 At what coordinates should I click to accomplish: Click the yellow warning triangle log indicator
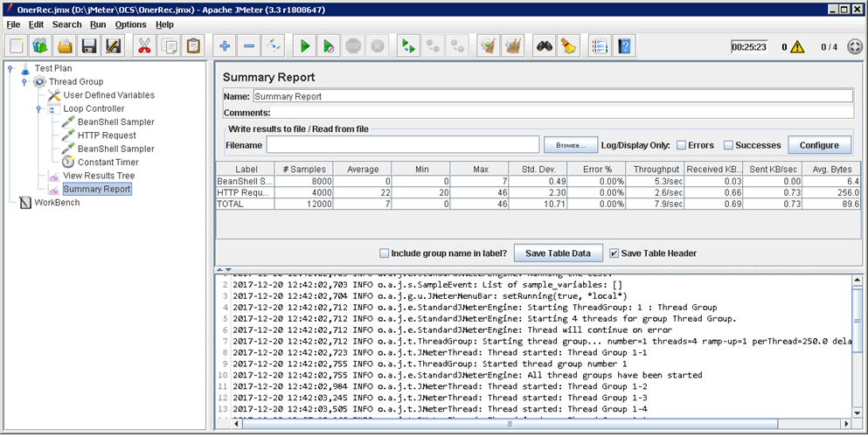pos(796,47)
